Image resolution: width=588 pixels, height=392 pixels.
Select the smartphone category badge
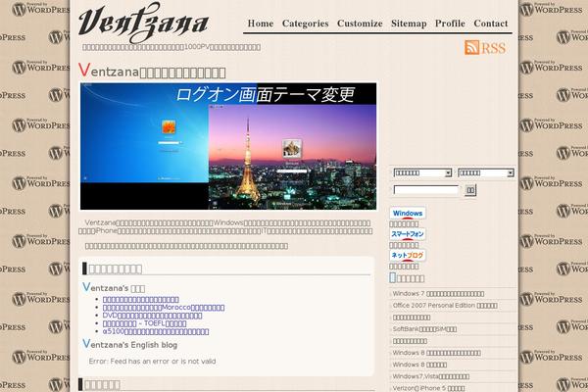point(408,234)
